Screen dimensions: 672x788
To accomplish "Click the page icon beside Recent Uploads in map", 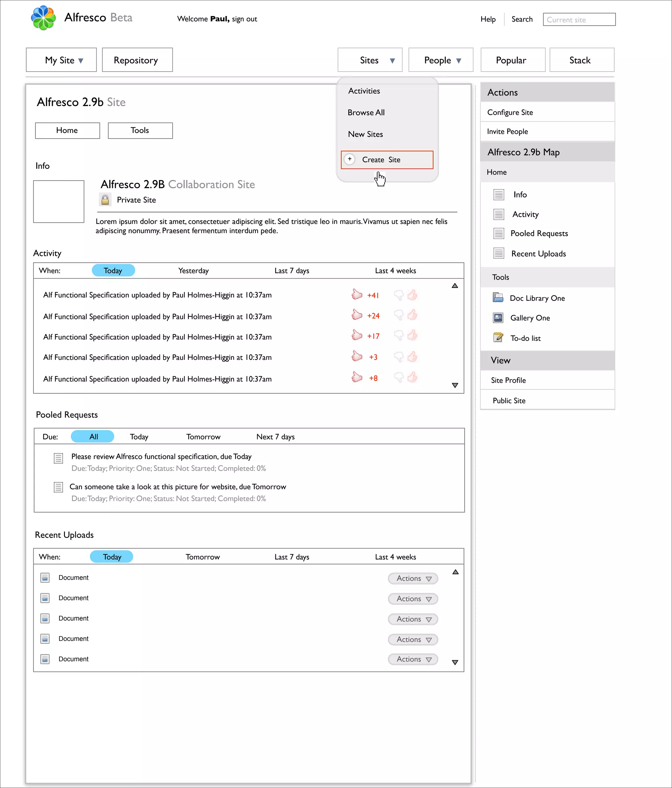I will 499,253.
